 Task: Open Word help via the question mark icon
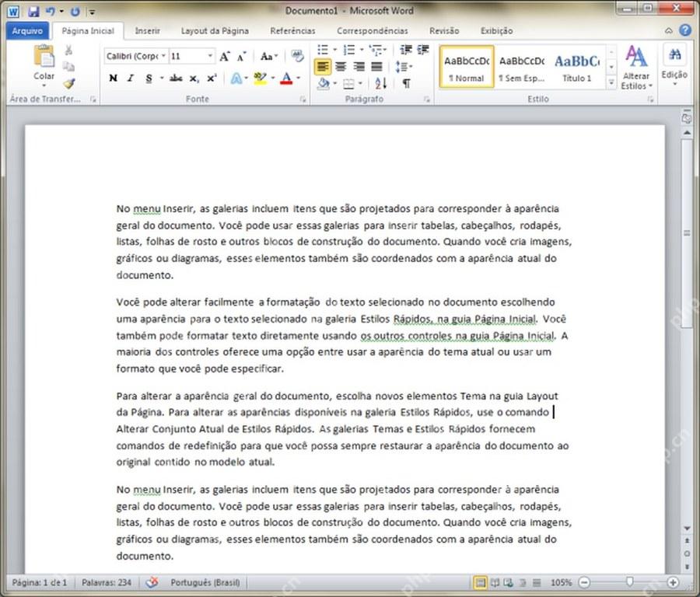coord(685,30)
